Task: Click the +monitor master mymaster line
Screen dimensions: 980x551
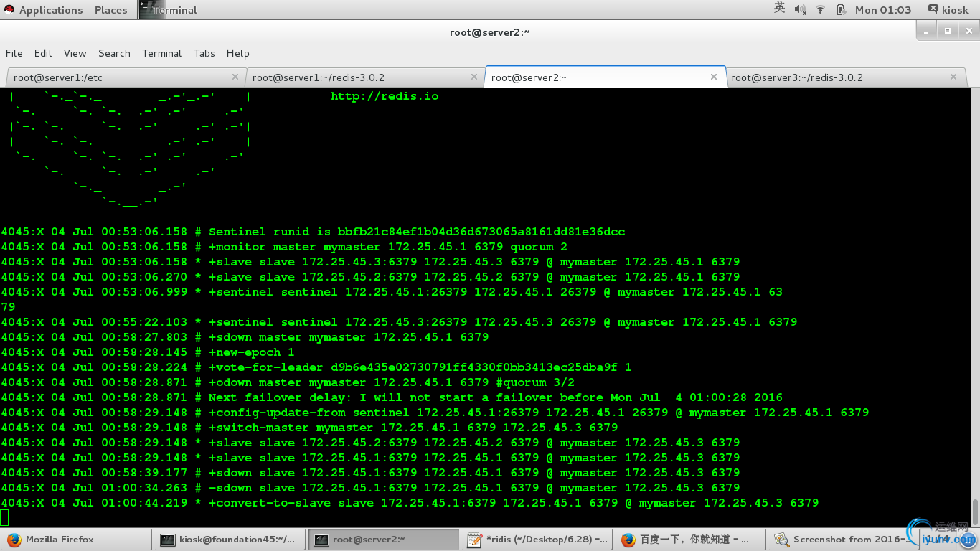Action: click(284, 247)
